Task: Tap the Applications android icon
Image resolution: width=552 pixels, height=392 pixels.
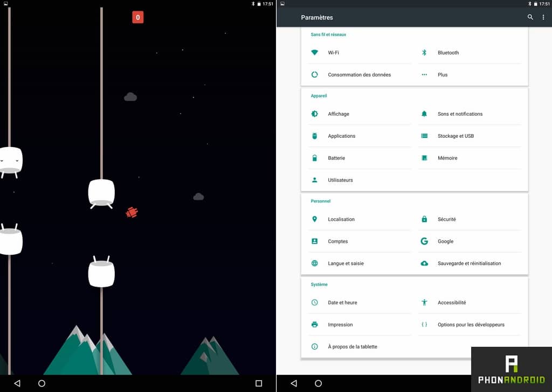Action: tap(314, 136)
